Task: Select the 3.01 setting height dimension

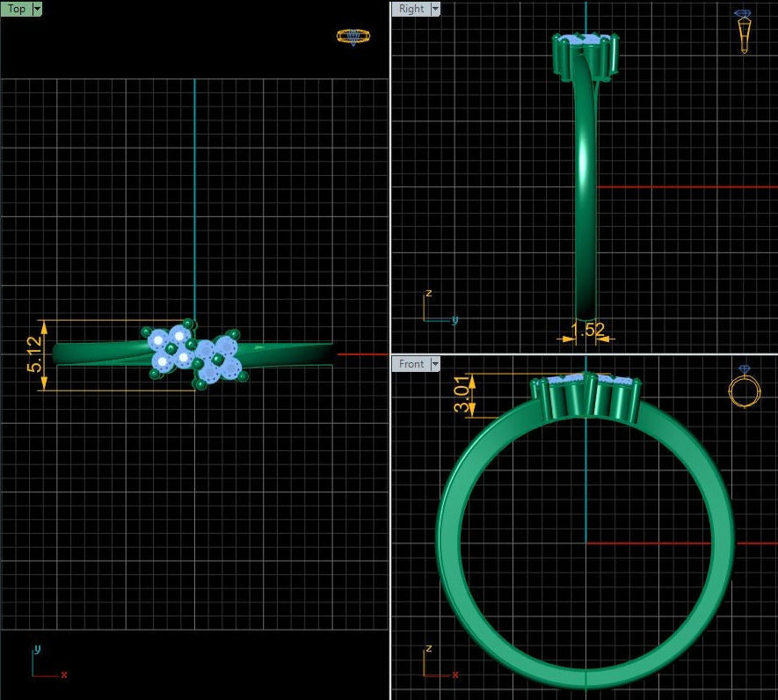Action: click(462, 396)
